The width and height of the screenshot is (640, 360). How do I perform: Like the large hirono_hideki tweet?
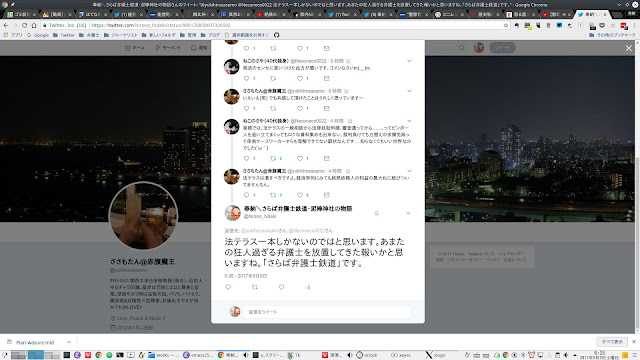tap(282, 287)
